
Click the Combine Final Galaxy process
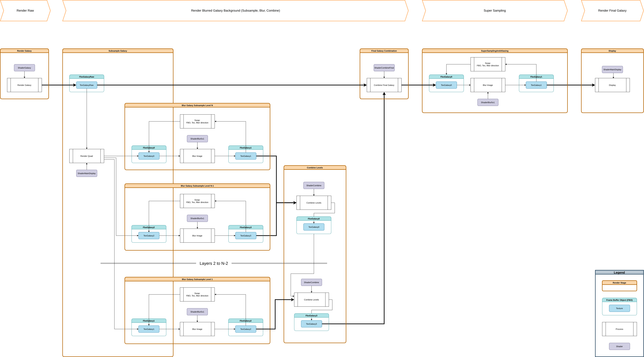[x=384, y=85]
